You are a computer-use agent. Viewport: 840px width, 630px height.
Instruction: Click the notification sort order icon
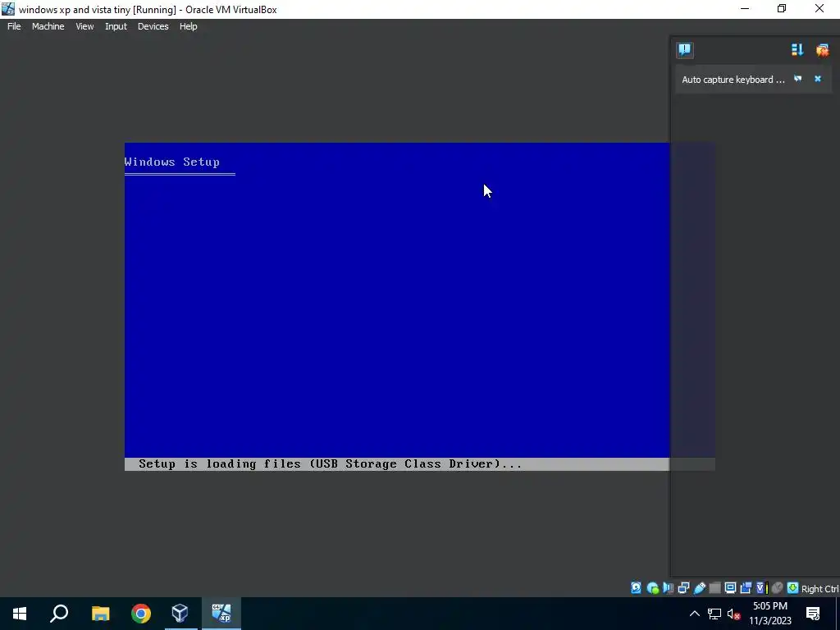click(x=797, y=50)
